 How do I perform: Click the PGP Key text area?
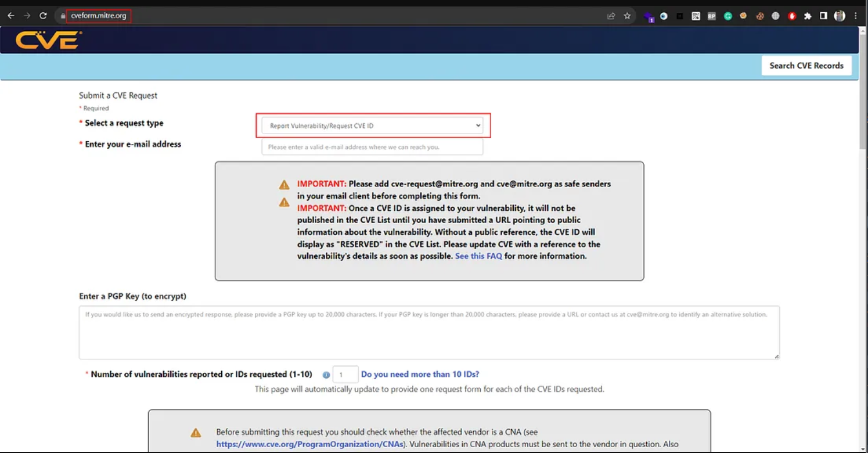click(429, 333)
